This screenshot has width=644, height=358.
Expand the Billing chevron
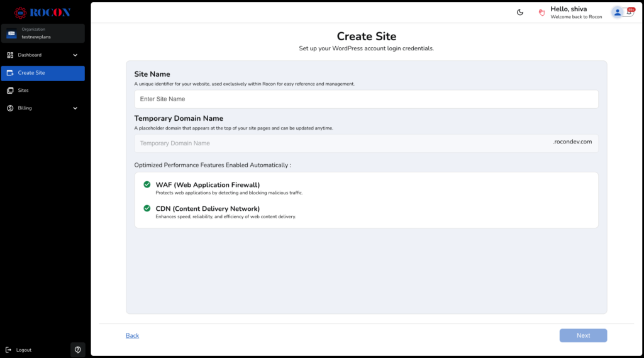75,108
